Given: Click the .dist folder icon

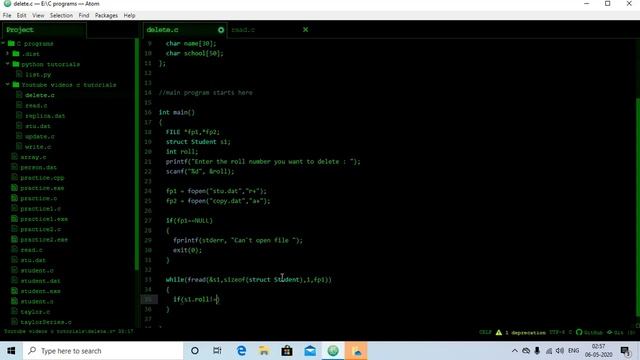Looking at the screenshot, I should (16, 53).
